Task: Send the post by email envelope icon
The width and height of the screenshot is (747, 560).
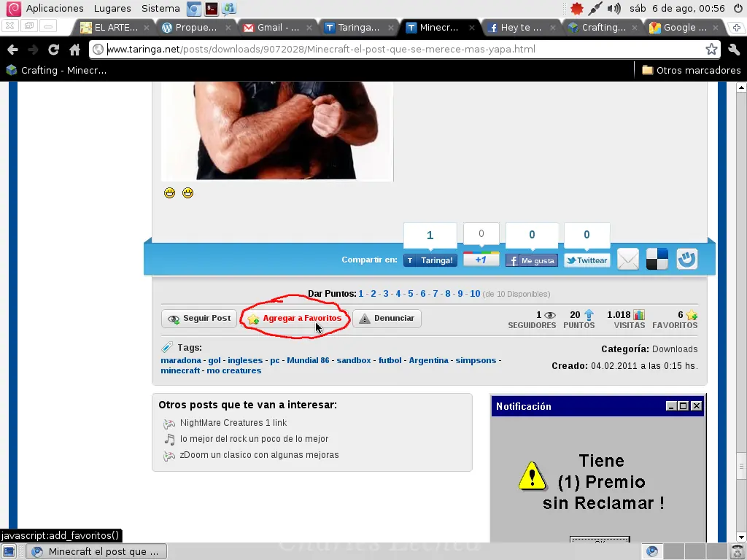Action: point(628,260)
